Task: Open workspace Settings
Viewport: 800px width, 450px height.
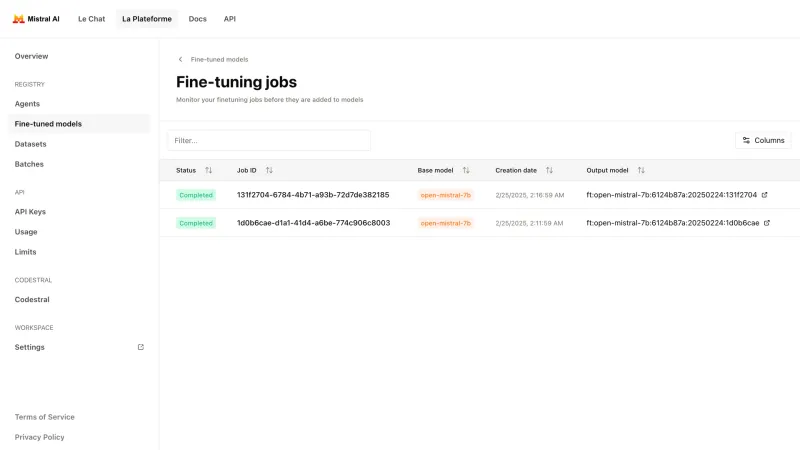Action: [30, 347]
